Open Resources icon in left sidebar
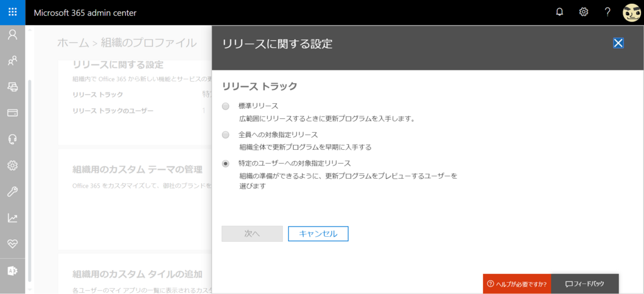The height and width of the screenshot is (294, 644). 13,87
